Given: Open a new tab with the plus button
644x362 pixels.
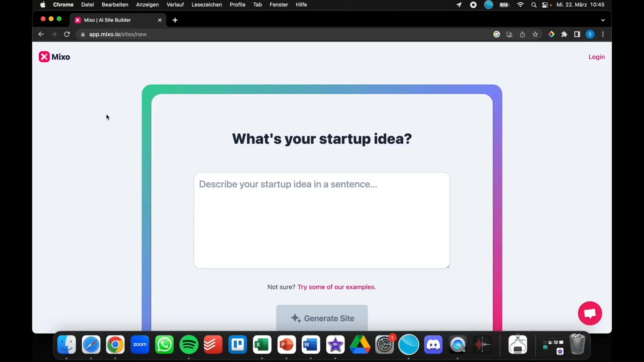Looking at the screenshot, I should (175, 20).
